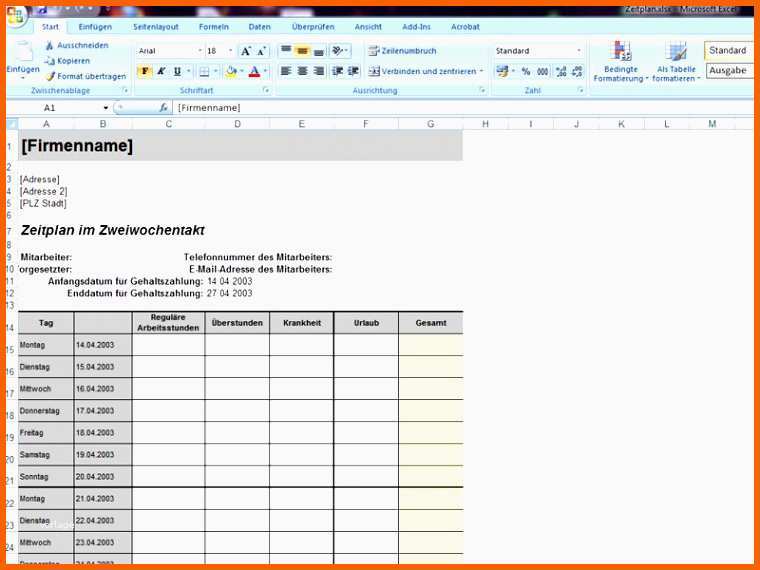Open Name Box dropdown arrow
This screenshot has width=760, height=570.
click(x=106, y=108)
